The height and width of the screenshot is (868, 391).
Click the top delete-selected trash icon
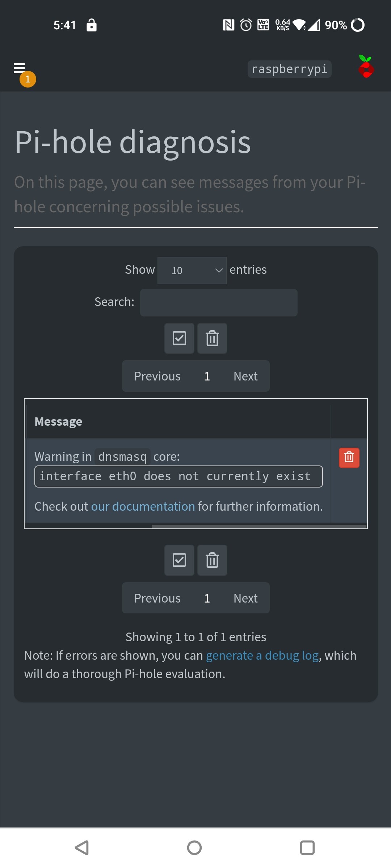[212, 339]
